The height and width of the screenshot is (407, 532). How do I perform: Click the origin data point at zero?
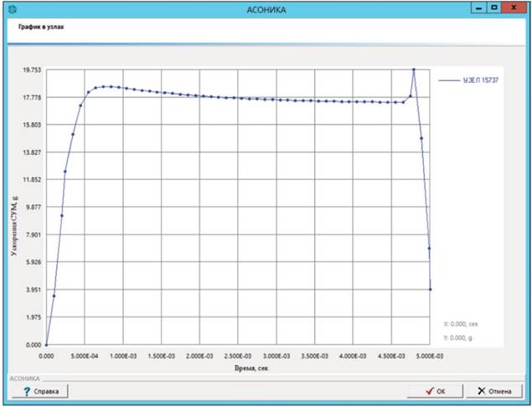point(46,344)
